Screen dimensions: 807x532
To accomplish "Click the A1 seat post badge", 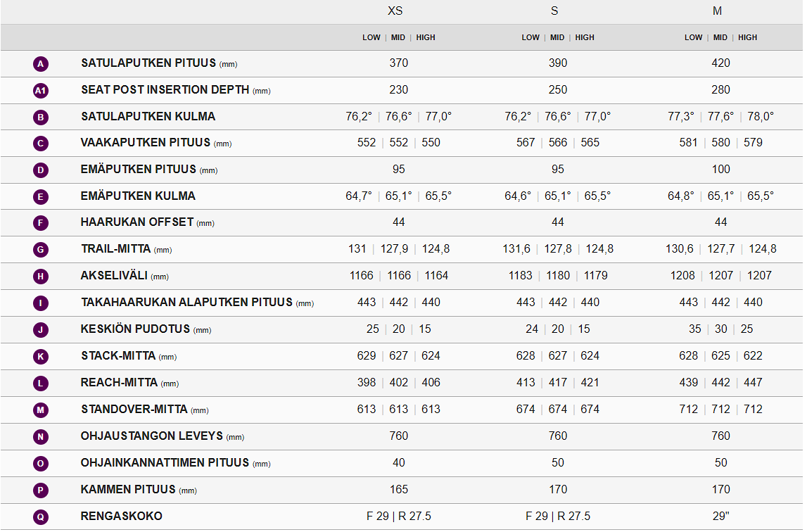I will (41, 91).
